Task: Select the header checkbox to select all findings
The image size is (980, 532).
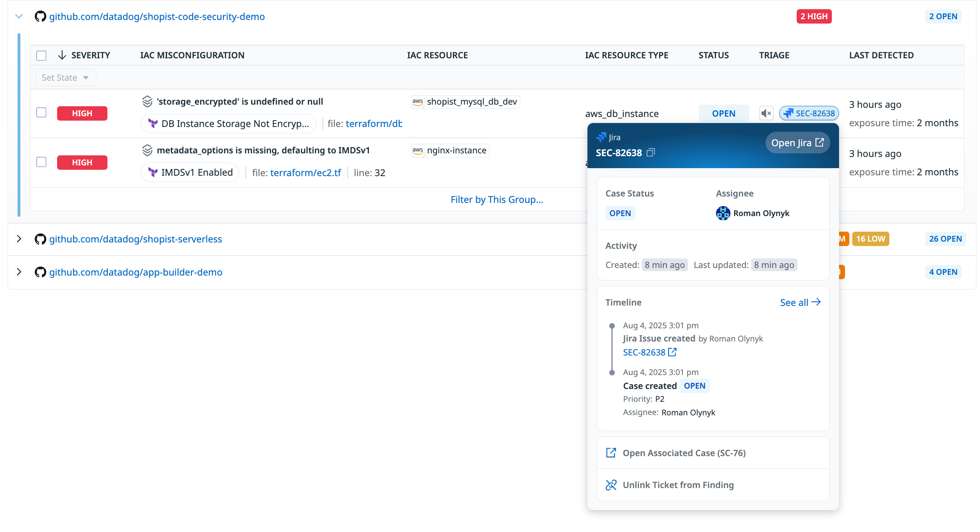Action: pyautogui.click(x=41, y=56)
